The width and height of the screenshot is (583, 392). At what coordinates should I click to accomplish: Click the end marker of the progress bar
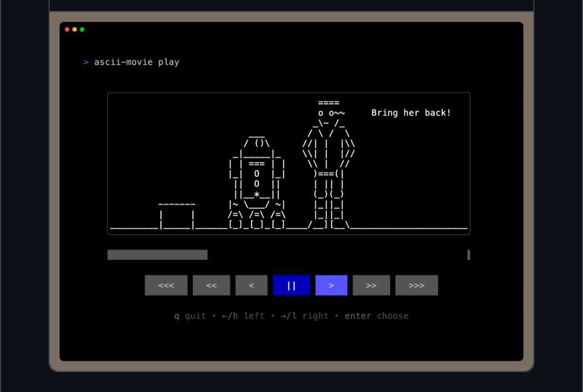tap(469, 255)
